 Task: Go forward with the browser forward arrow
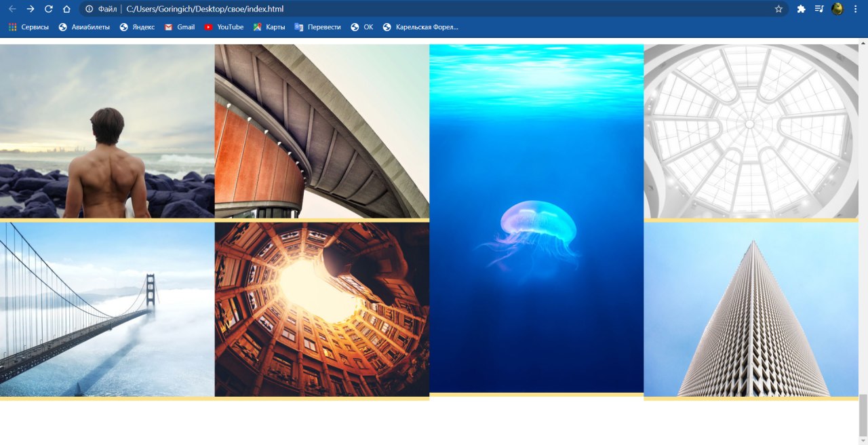[31, 9]
